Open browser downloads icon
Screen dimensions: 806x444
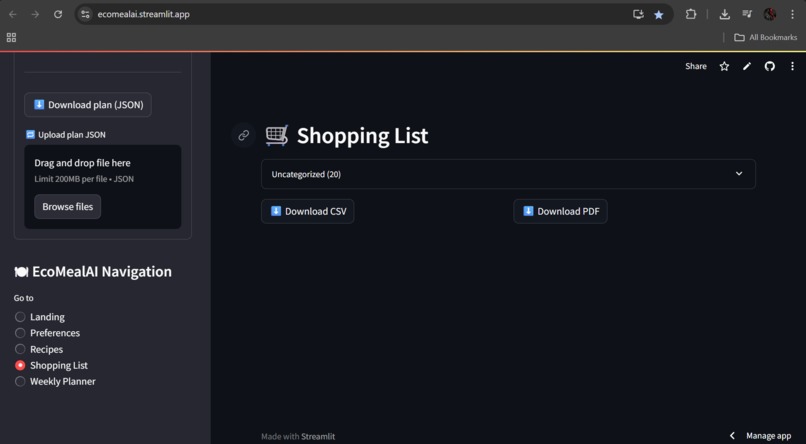click(724, 14)
